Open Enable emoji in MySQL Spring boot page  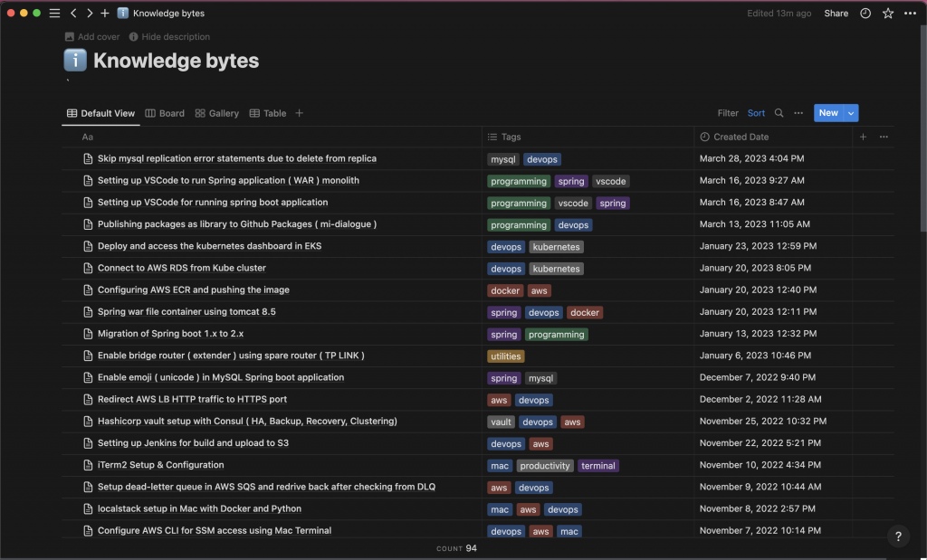[221, 377]
